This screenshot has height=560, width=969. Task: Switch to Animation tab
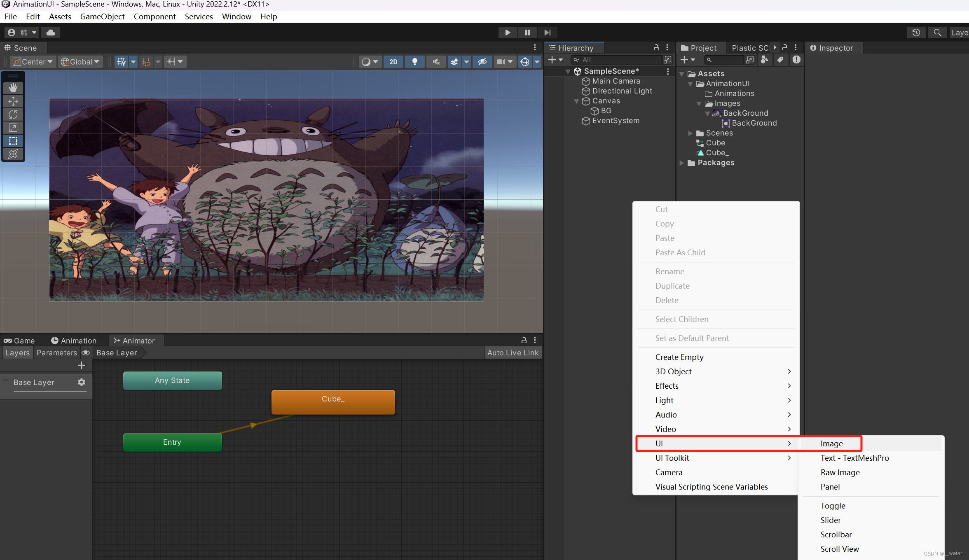pyautogui.click(x=74, y=341)
